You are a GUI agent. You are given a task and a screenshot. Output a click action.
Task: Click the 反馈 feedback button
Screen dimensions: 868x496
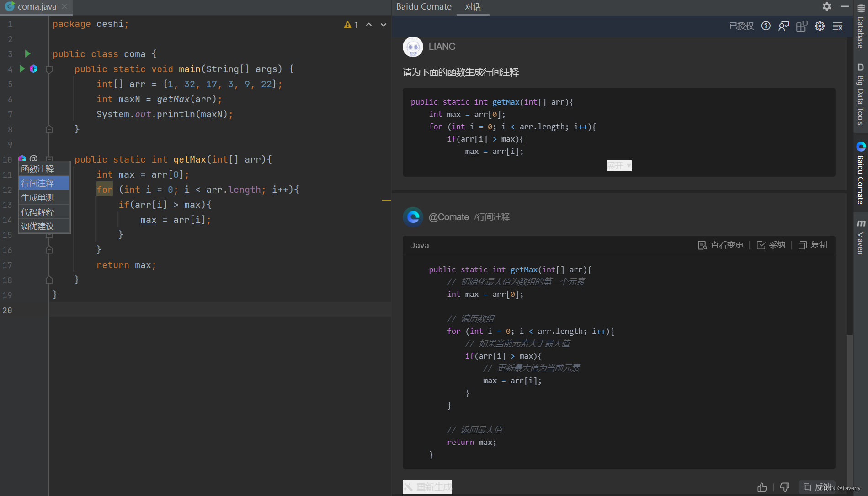(817, 487)
